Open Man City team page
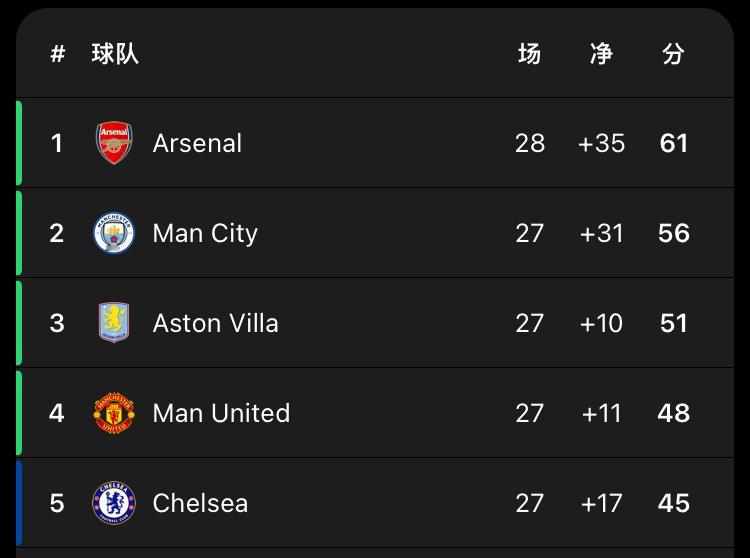Screen dimensions: 750x558 205,234
